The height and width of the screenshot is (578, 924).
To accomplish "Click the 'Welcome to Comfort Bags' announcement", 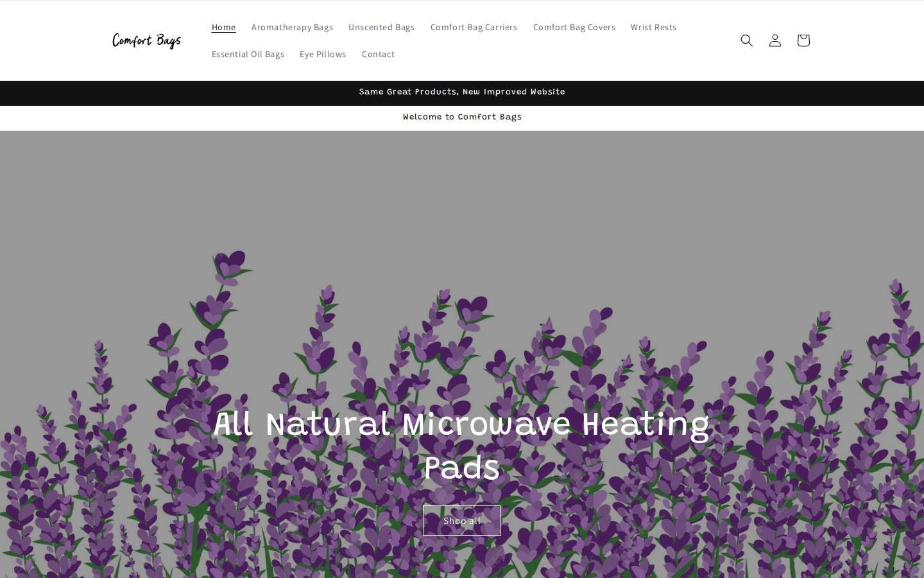I will (x=462, y=117).
